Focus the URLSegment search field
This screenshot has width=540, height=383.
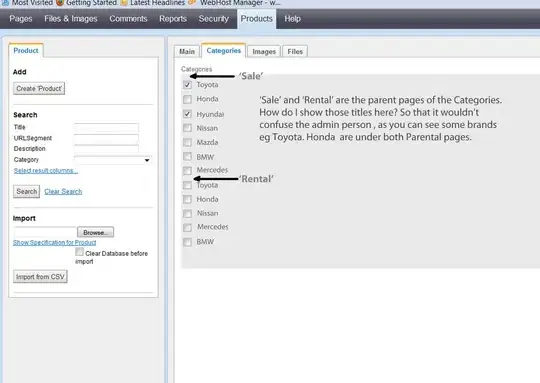pyautogui.click(x=106, y=138)
